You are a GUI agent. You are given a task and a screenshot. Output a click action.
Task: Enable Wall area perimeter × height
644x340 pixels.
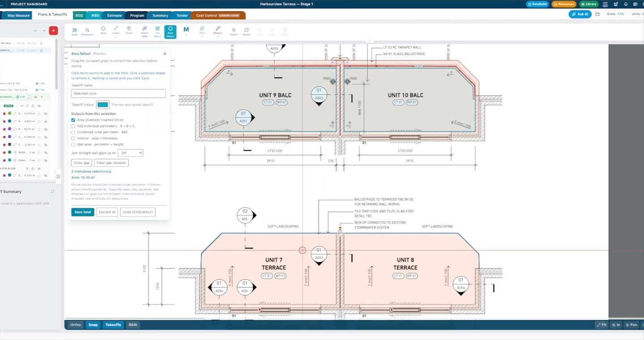point(73,144)
